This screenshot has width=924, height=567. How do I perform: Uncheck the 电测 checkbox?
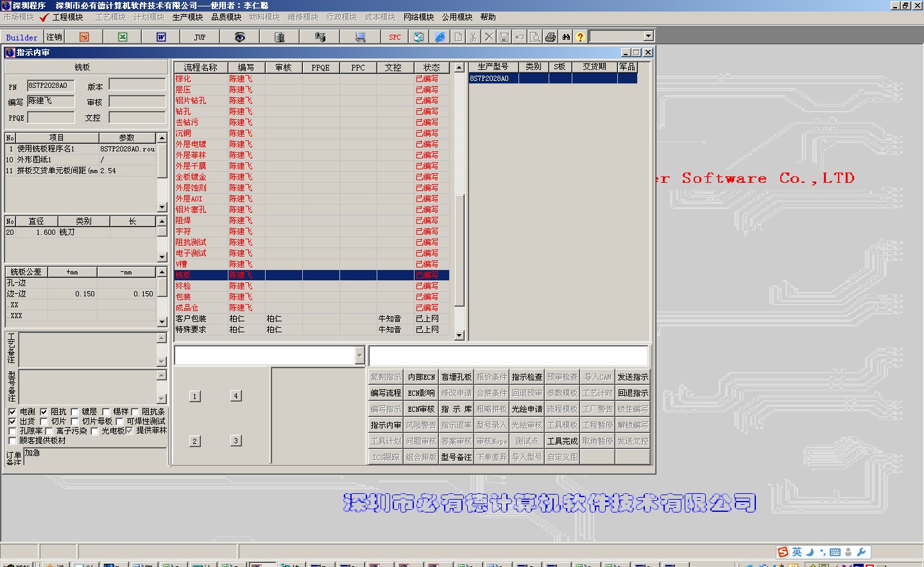tap(12, 412)
